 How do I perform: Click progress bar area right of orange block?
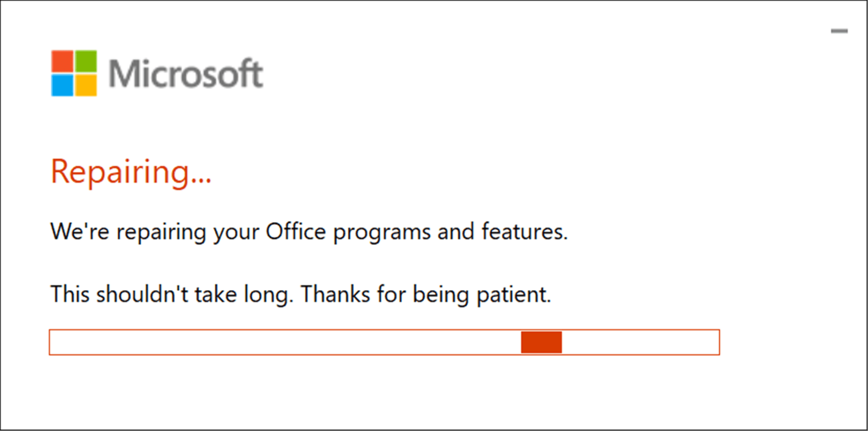(x=640, y=342)
